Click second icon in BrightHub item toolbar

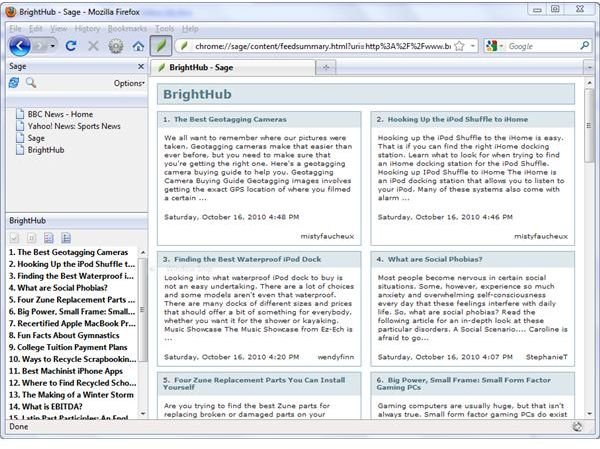point(31,238)
